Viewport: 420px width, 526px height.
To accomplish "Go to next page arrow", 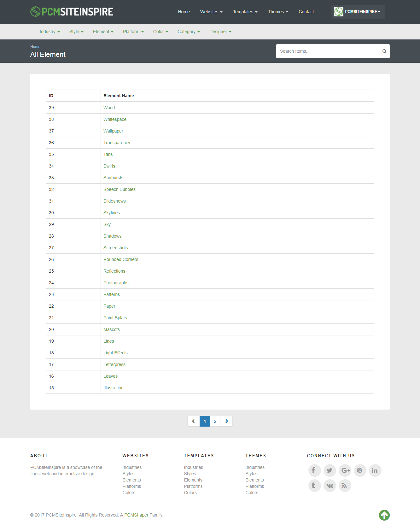I will coord(226,421).
